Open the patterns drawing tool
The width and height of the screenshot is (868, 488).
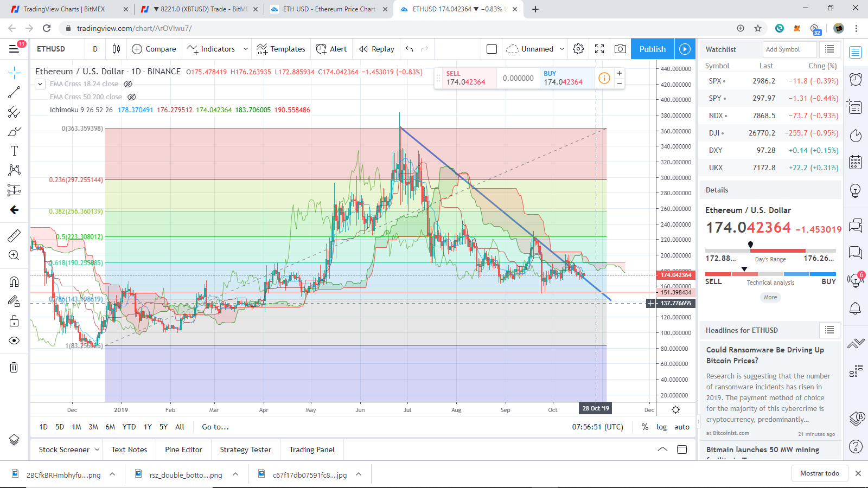pyautogui.click(x=14, y=170)
